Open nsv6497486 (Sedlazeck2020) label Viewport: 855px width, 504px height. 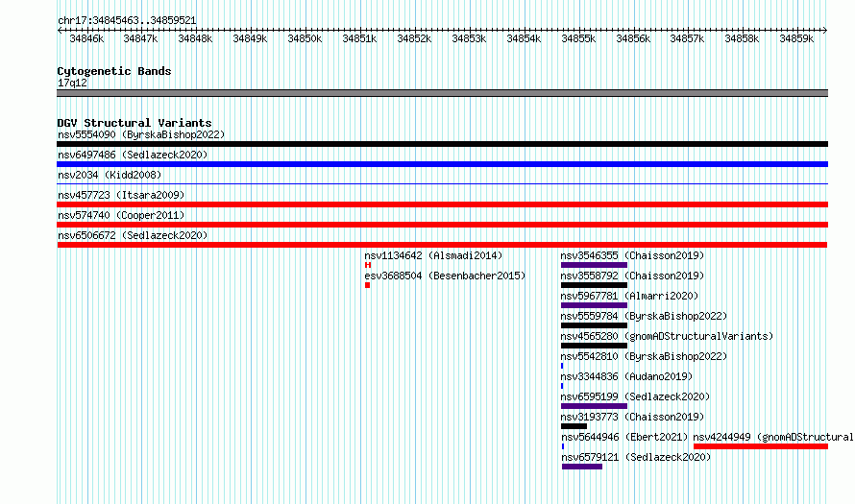[133, 155]
